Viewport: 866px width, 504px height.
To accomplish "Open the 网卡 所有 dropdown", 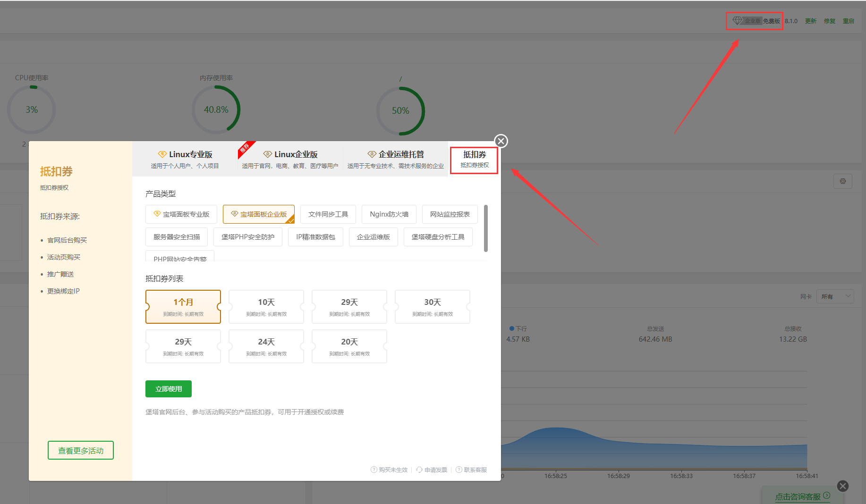I will (835, 296).
